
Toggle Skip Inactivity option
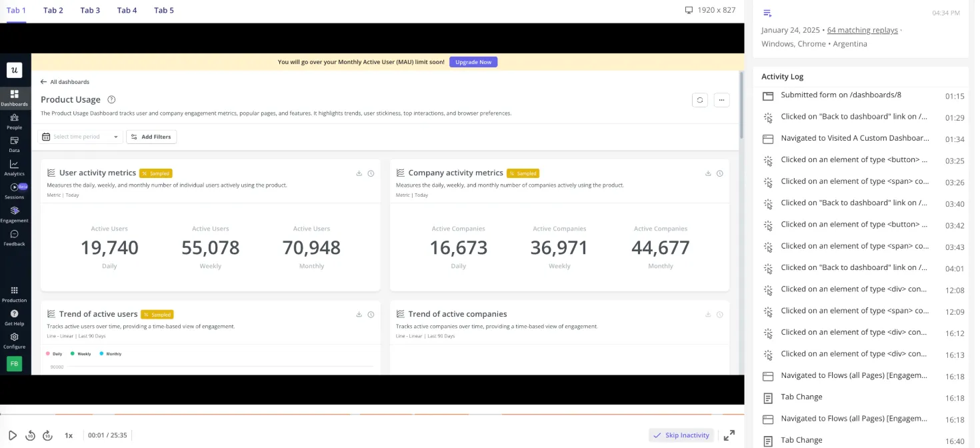point(681,435)
